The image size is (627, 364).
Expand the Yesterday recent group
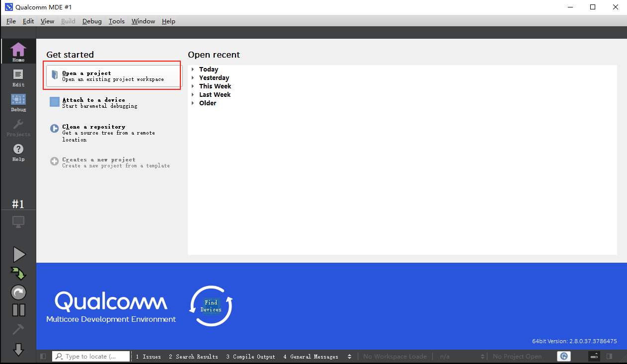pyautogui.click(x=193, y=78)
